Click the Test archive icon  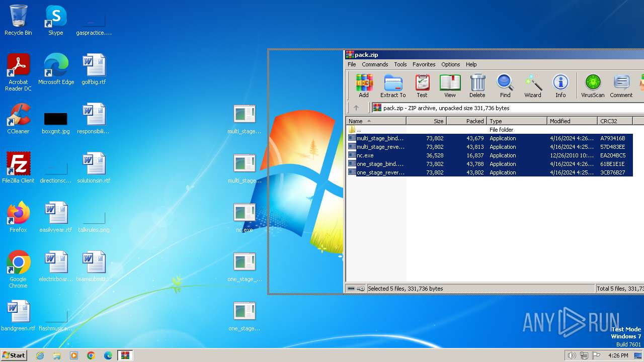point(422,86)
